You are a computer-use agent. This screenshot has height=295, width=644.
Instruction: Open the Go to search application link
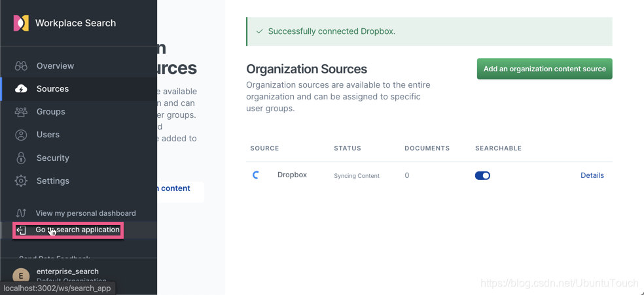[x=79, y=230]
